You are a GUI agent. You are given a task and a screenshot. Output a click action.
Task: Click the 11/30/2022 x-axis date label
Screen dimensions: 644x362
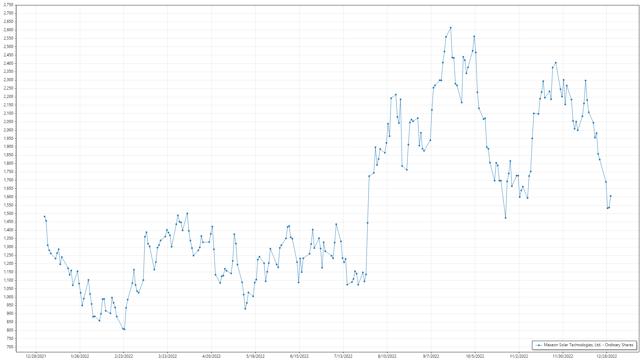[563, 356]
